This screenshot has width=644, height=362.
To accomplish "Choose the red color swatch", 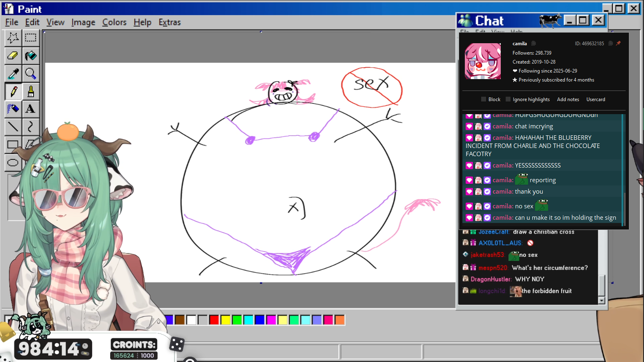I will coord(214,320).
